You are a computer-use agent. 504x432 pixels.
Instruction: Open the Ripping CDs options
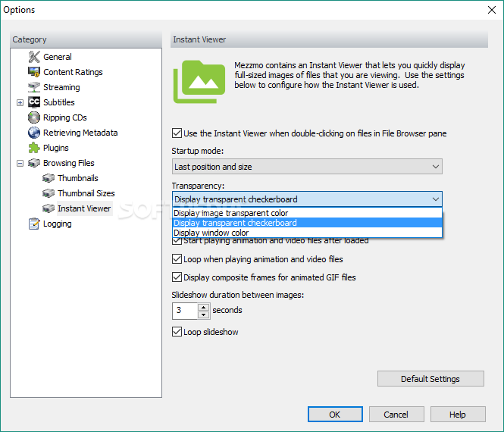[65, 117]
